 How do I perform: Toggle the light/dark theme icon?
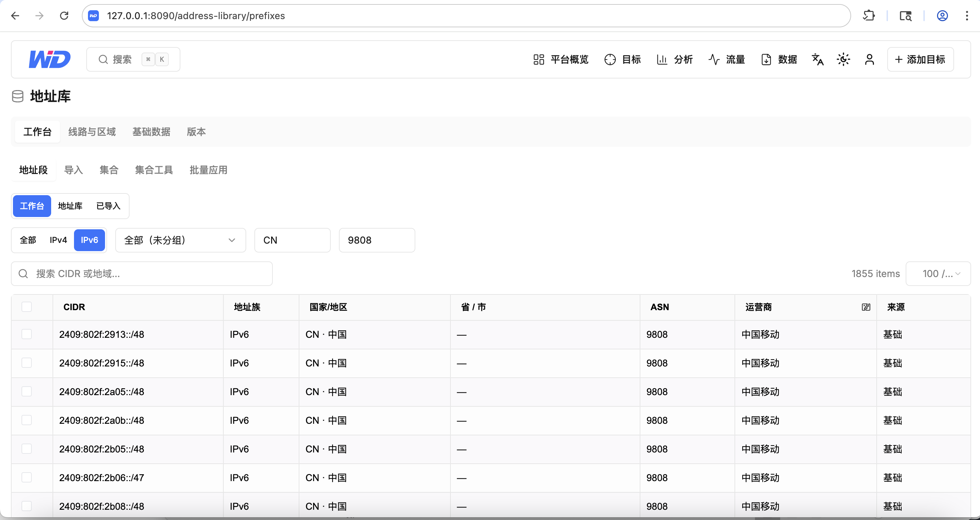[x=843, y=59]
